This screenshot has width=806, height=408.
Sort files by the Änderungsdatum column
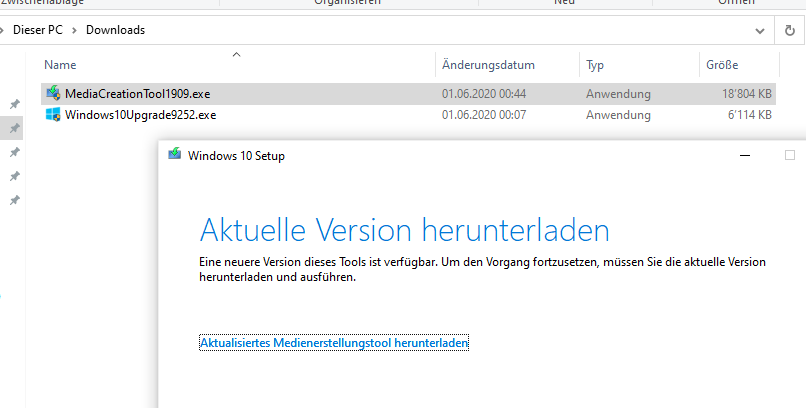[488, 65]
